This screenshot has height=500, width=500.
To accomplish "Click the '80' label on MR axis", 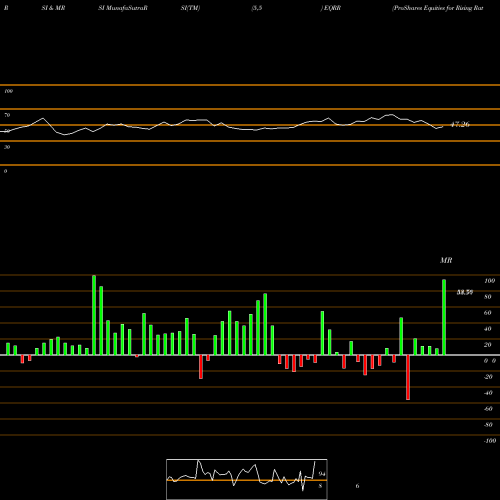I will (x=488, y=297).
